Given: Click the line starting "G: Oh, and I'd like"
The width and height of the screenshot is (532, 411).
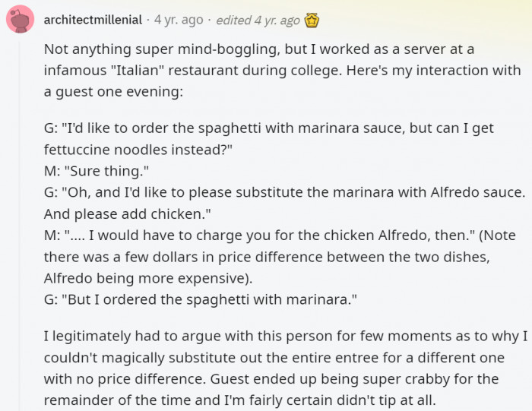Looking at the screenshot, I should point(284,193).
